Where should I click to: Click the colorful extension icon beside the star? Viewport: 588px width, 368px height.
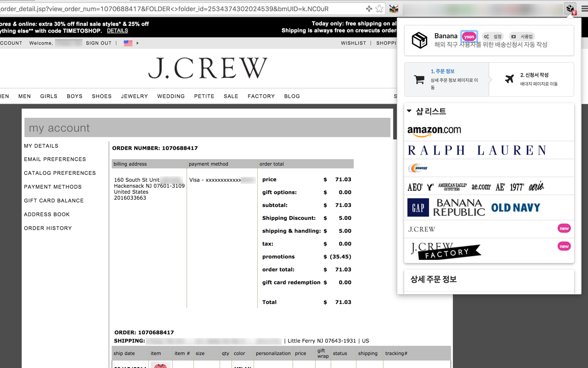(394, 9)
